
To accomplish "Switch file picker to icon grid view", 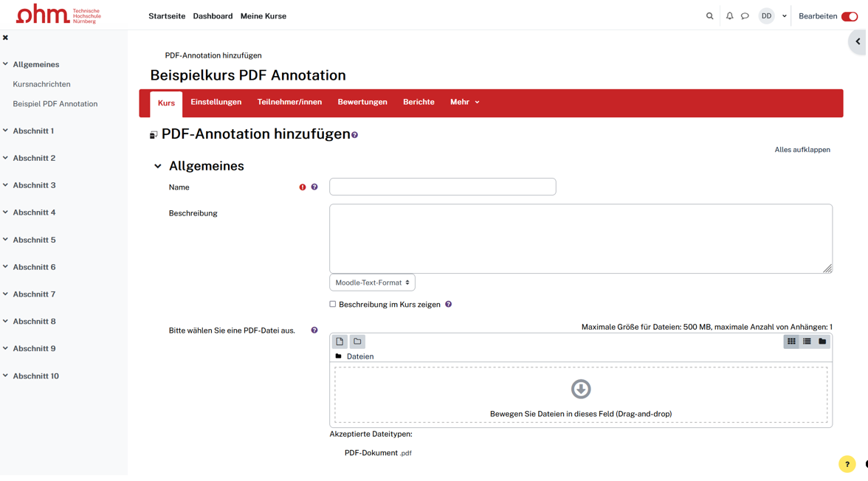I will point(793,342).
